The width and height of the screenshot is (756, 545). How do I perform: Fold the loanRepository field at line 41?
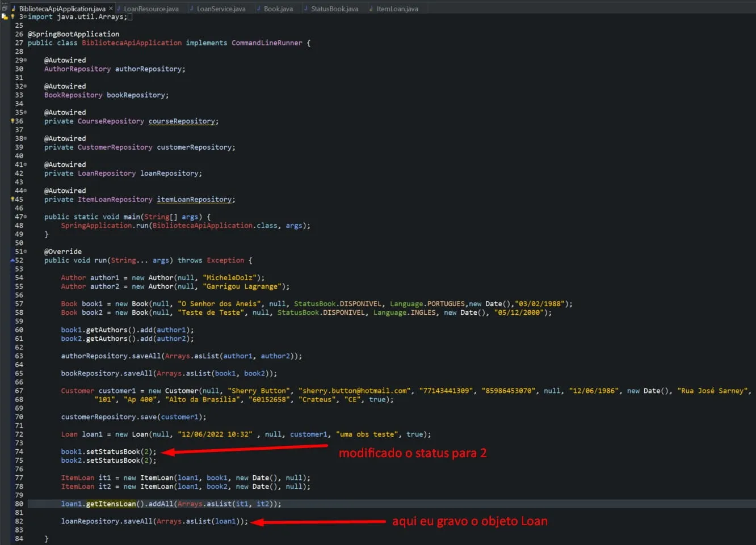[25, 164]
